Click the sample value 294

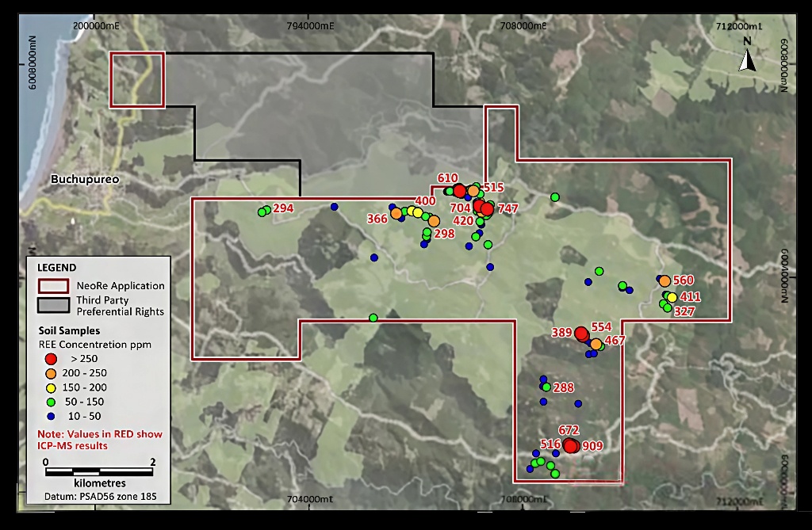tap(283, 208)
